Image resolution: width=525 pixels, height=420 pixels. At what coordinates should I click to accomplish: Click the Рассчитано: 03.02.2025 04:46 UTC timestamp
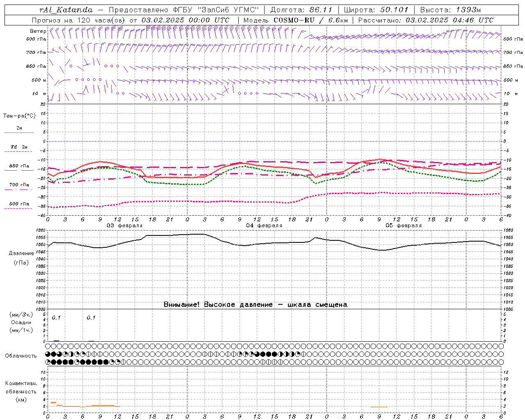tap(426, 20)
